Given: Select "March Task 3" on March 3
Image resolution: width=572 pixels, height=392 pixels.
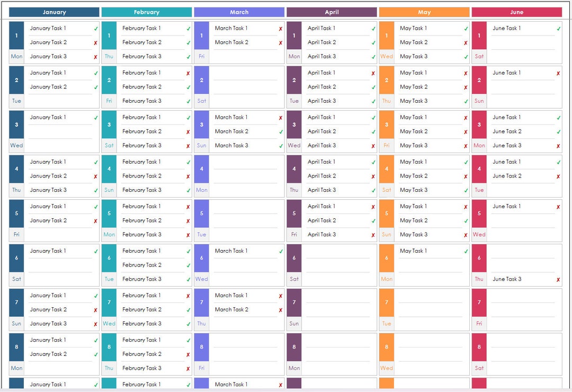Looking at the screenshot, I should [x=231, y=145].
